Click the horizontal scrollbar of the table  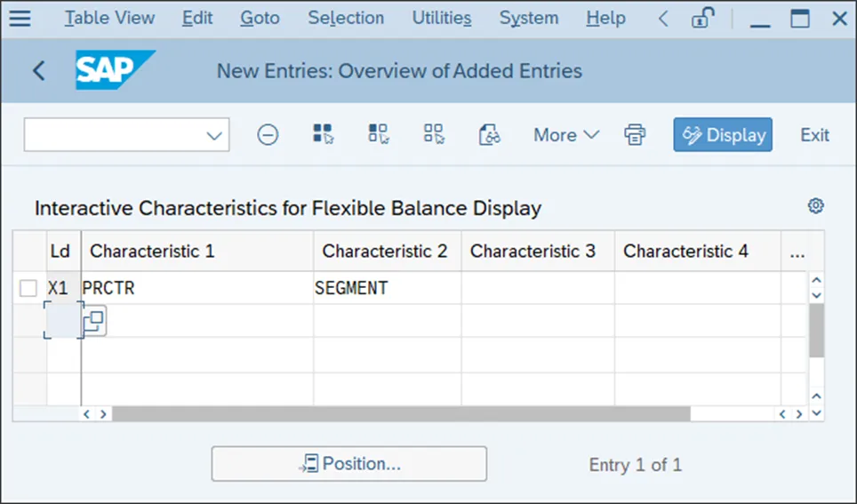(x=400, y=414)
